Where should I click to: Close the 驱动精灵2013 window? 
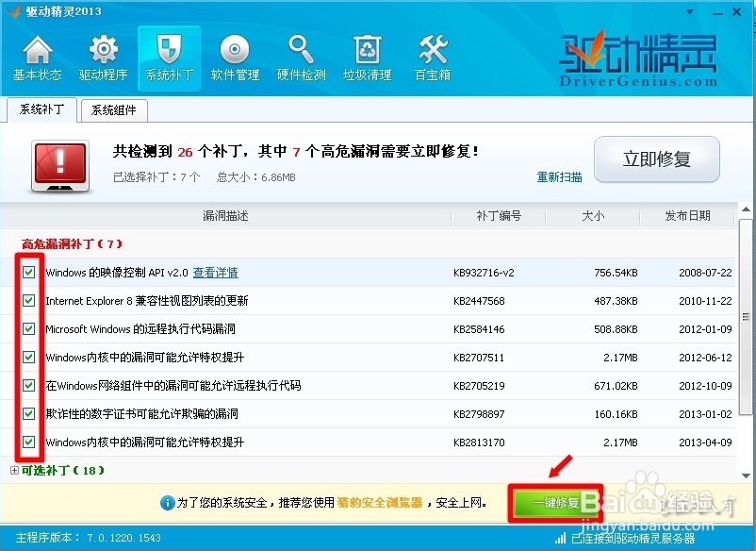coord(736,12)
